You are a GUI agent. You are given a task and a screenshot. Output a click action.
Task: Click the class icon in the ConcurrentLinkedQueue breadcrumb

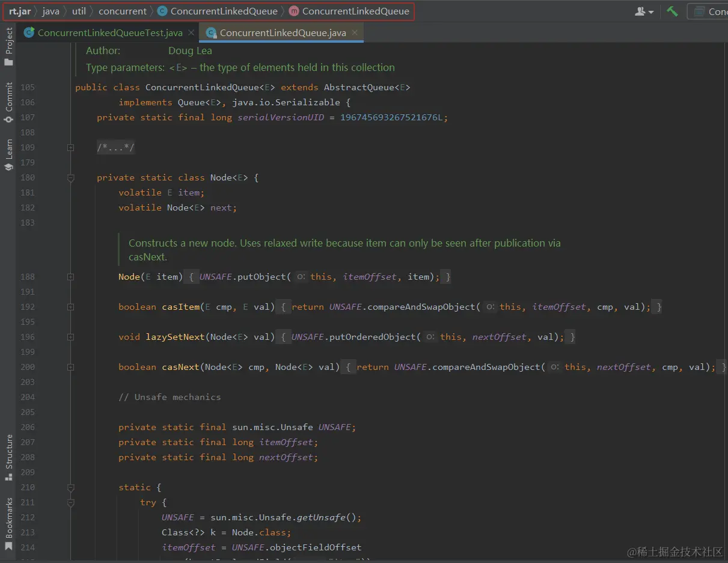[x=162, y=11]
